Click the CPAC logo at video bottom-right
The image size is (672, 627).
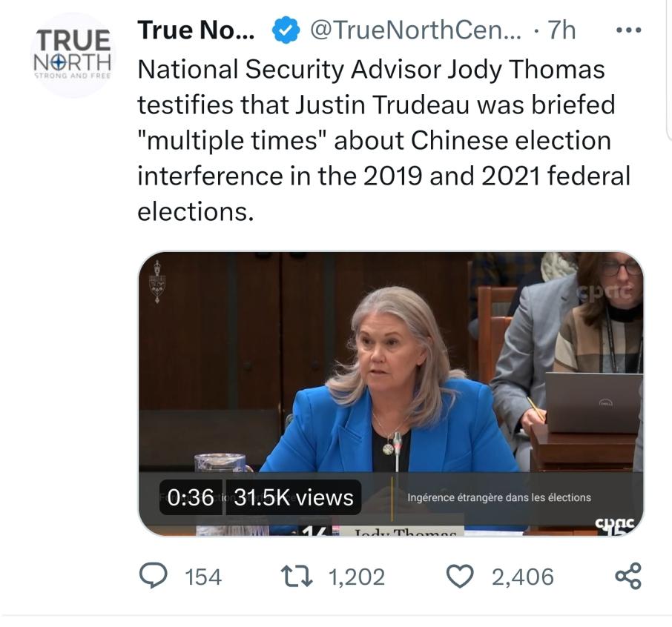(615, 525)
